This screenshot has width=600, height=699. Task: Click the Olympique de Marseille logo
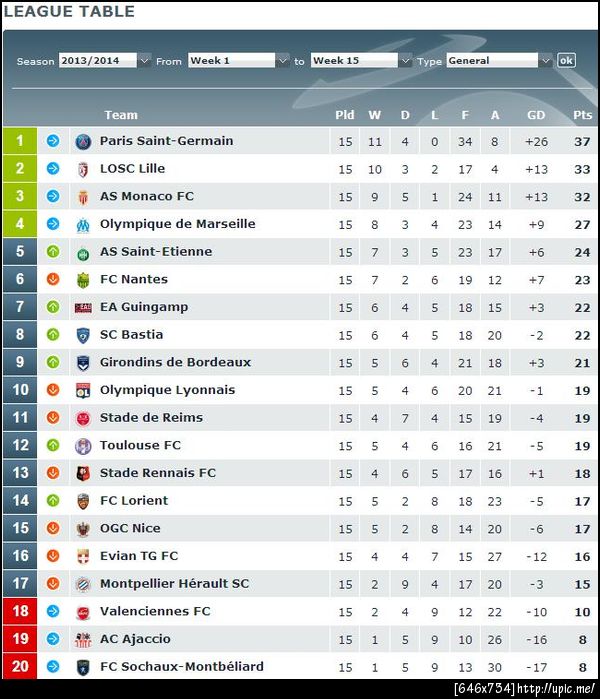pyautogui.click(x=83, y=225)
